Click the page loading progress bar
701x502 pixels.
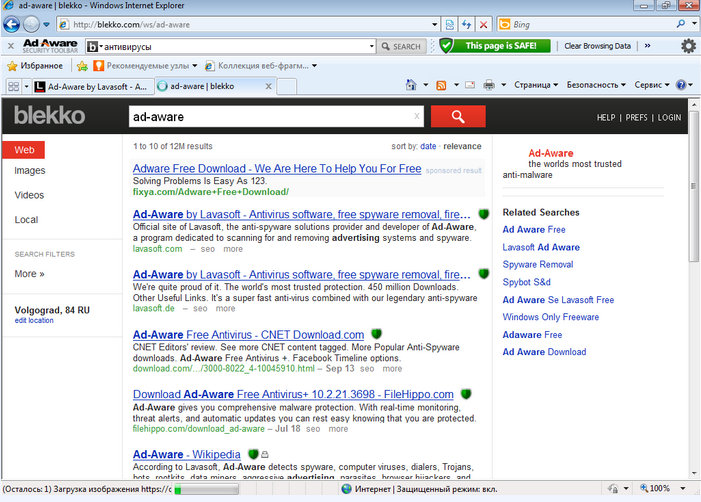(206, 489)
